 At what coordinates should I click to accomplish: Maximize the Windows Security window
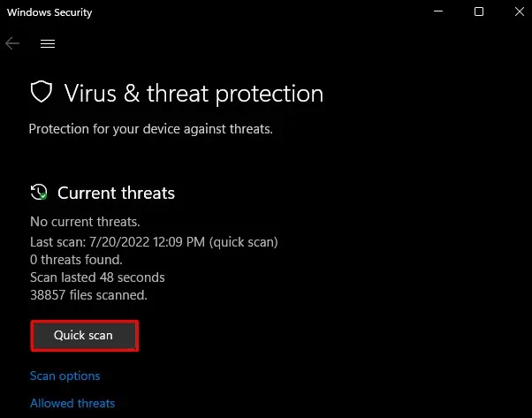coord(478,12)
